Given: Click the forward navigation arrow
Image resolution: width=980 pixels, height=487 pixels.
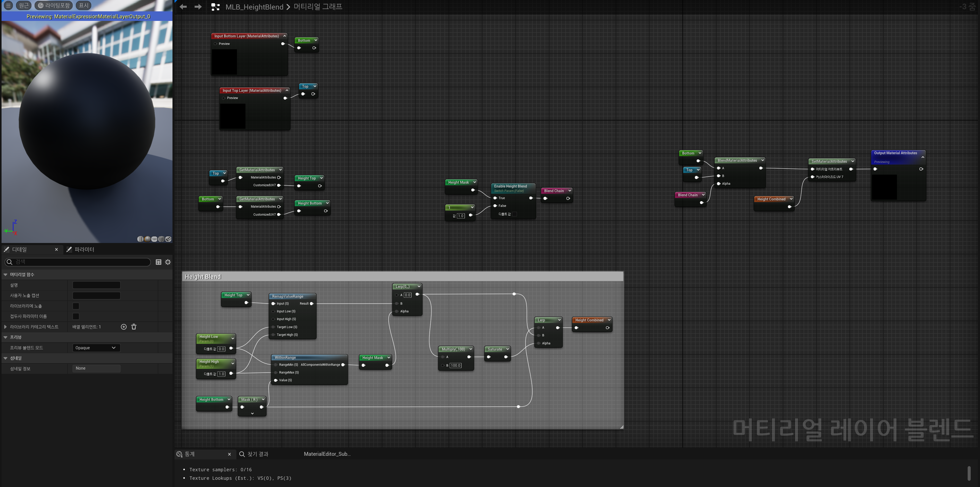Looking at the screenshot, I should tap(198, 6).
